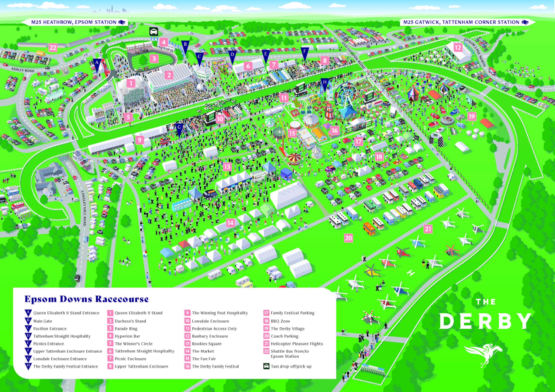Click 'Lonsdale Enclosure Entrance' legend entry
The width and height of the screenshot is (555, 392).
(x=60, y=359)
